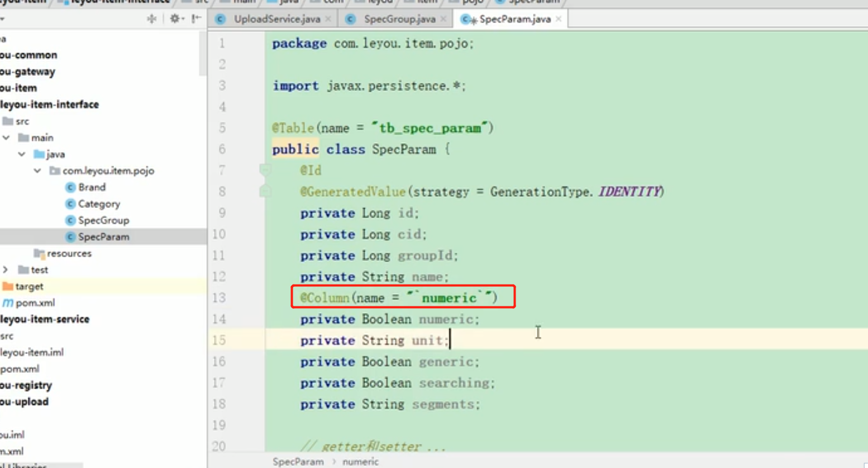The width and height of the screenshot is (868, 468).
Task: Click 'private Boolean numeric;' declaration
Action: pyautogui.click(x=389, y=319)
